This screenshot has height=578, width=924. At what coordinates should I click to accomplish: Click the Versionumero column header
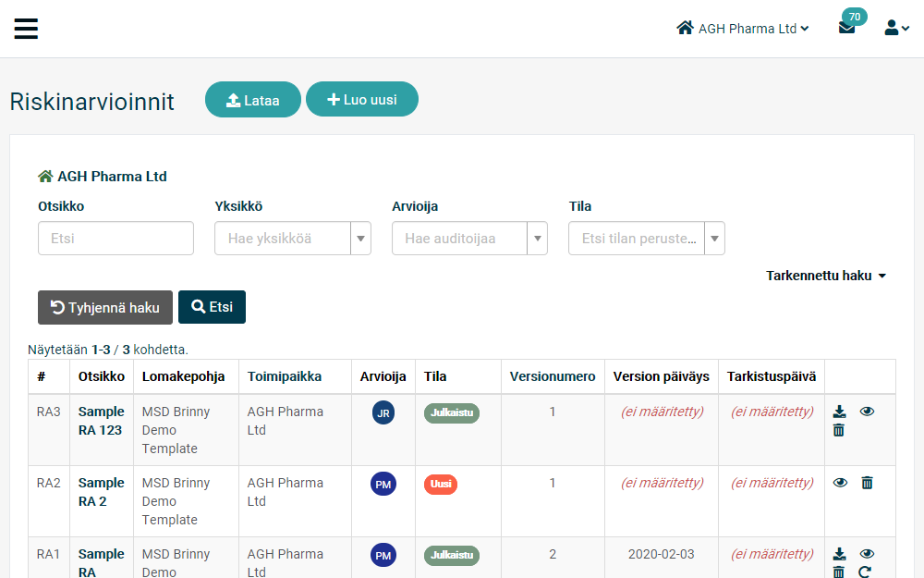(x=553, y=376)
